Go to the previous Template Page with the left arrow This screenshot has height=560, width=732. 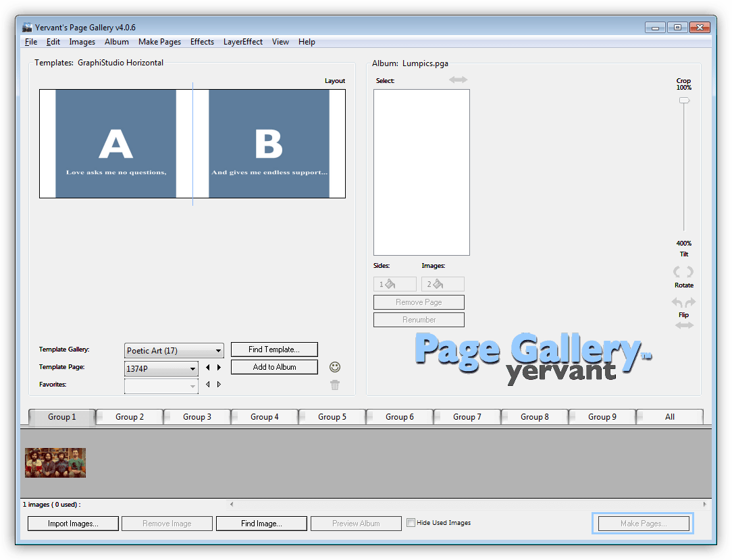pyautogui.click(x=208, y=368)
